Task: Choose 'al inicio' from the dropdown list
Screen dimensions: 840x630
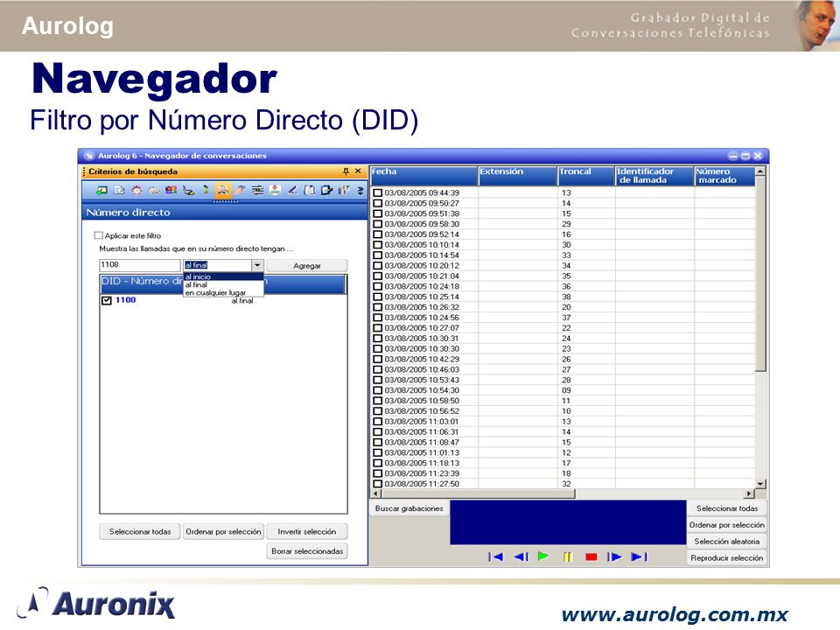Action: pos(223,277)
